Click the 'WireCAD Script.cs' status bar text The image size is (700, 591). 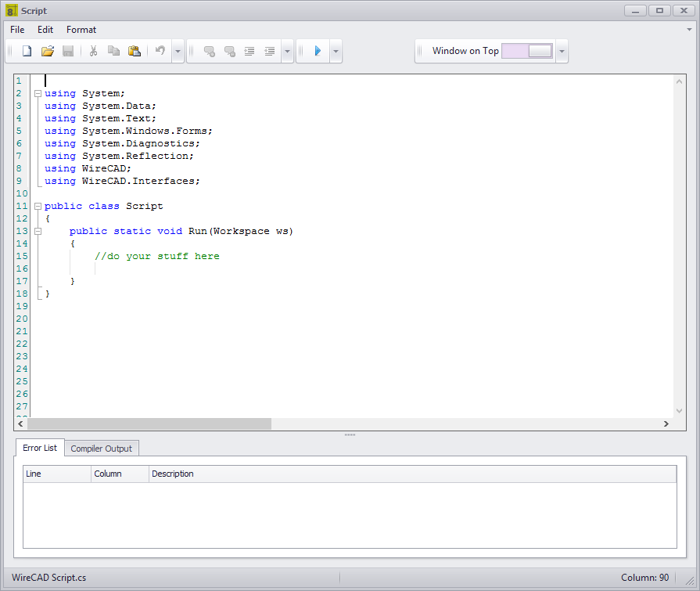point(49,577)
